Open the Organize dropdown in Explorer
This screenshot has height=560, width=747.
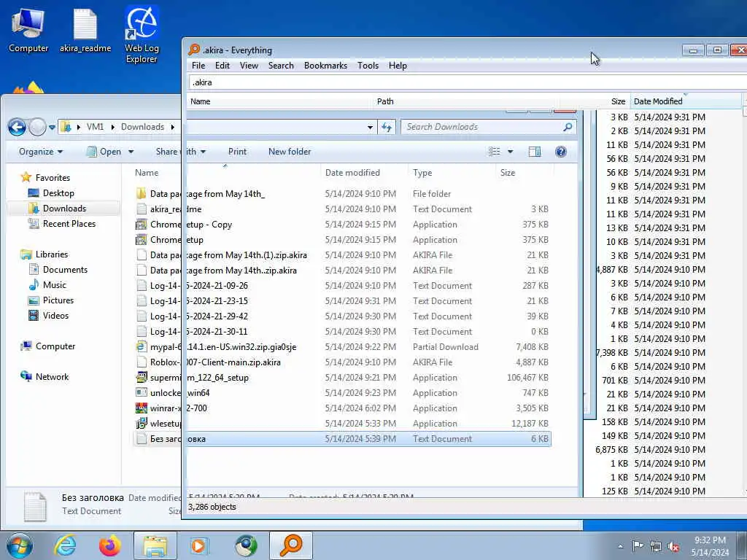pyautogui.click(x=41, y=152)
